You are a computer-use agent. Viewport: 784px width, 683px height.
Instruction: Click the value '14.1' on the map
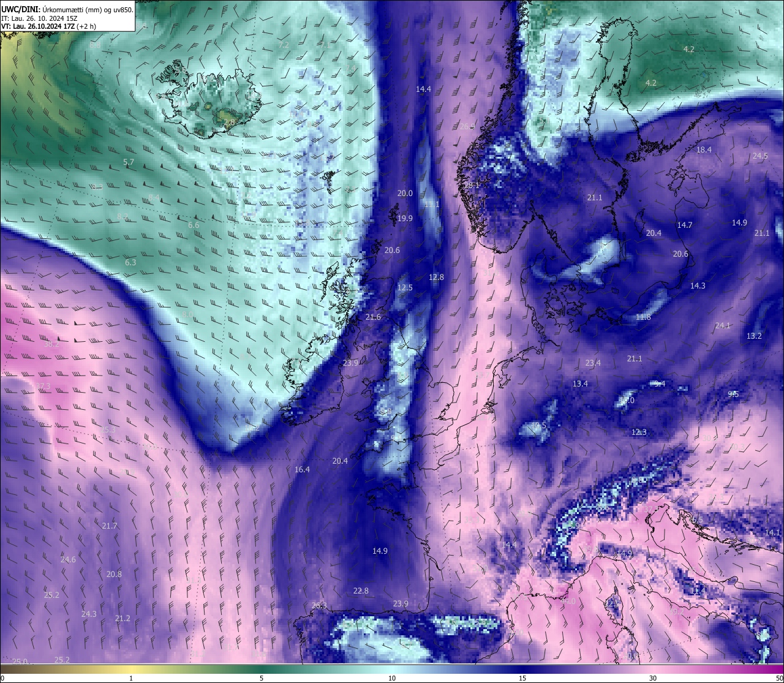772,533
